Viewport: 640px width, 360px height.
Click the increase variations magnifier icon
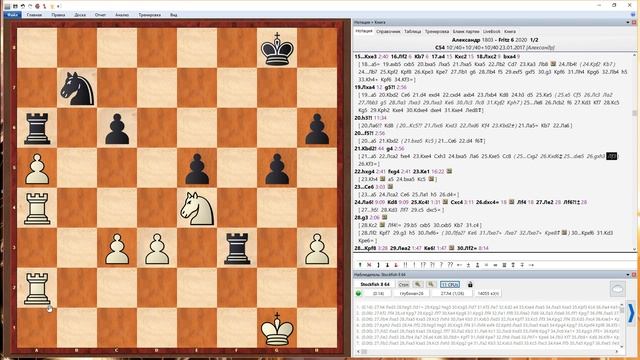431,284
